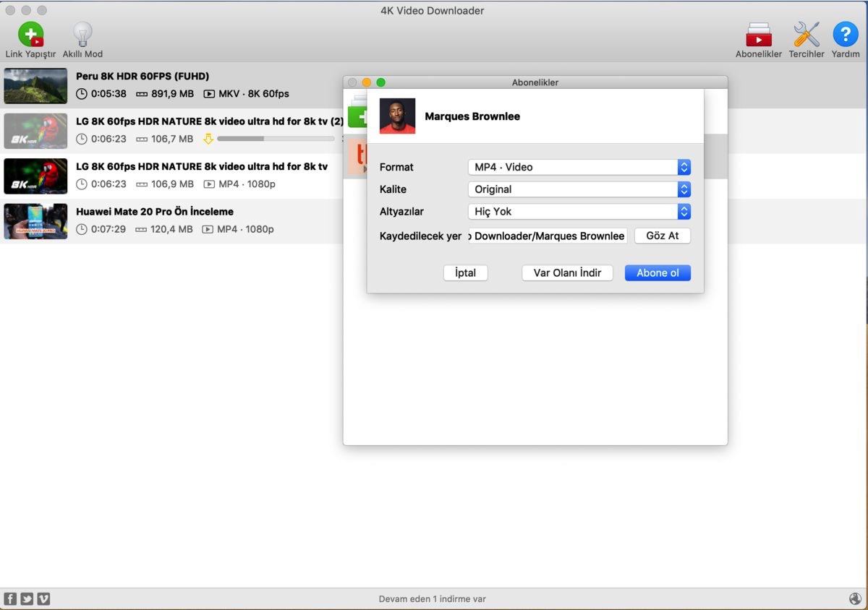Click "MP4 · 1080p" in the Huawei row
The width and height of the screenshot is (868, 610).
245,229
